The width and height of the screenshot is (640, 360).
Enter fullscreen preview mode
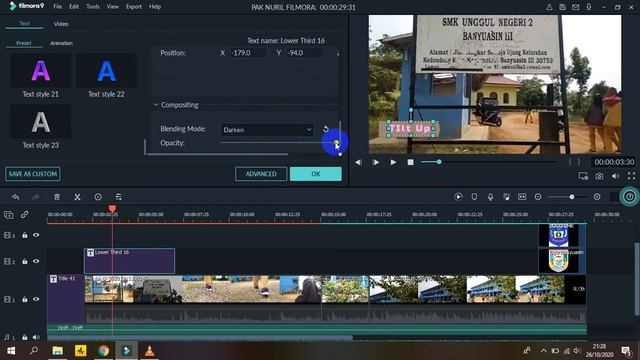631,176
